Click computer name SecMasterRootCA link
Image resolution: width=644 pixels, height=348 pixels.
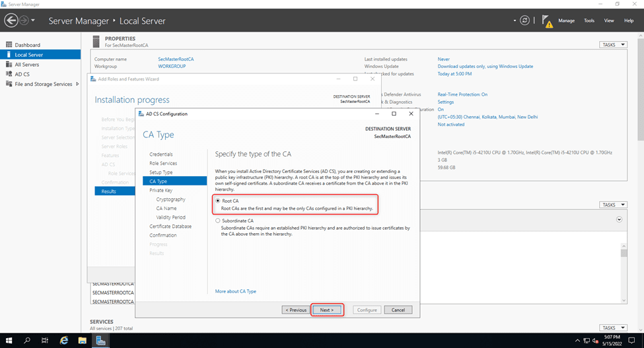pyautogui.click(x=176, y=59)
